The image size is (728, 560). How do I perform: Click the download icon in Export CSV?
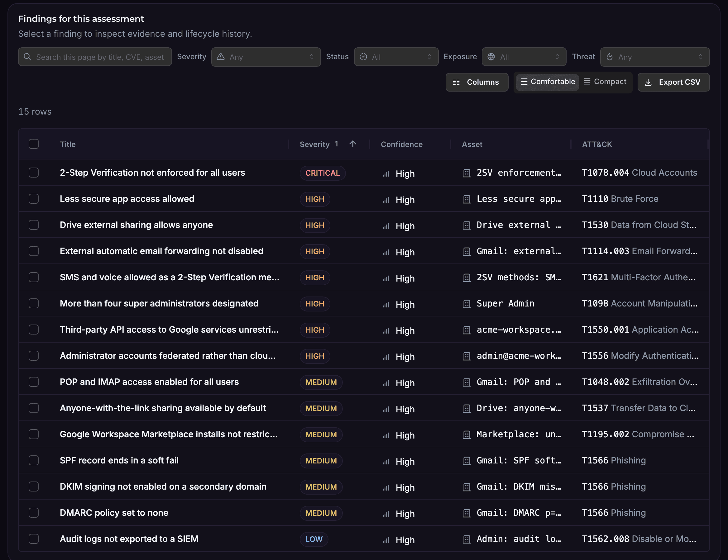[x=648, y=82]
